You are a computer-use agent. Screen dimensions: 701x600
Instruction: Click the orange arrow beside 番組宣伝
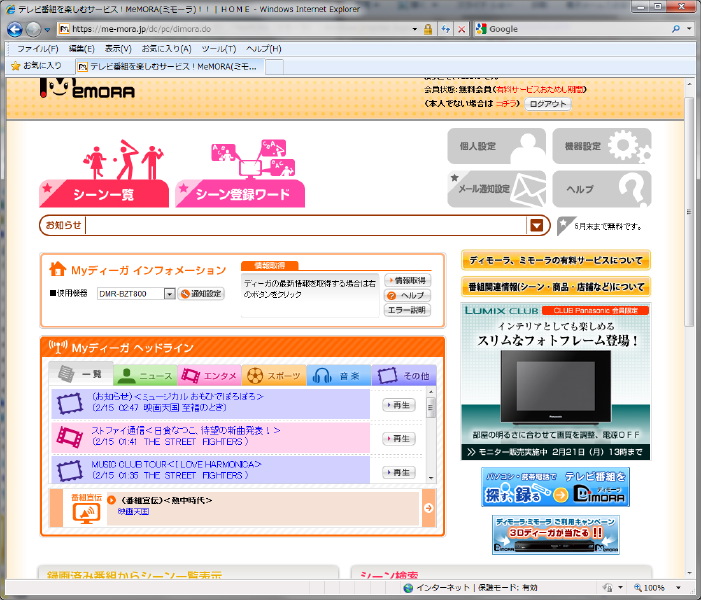pos(428,508)
